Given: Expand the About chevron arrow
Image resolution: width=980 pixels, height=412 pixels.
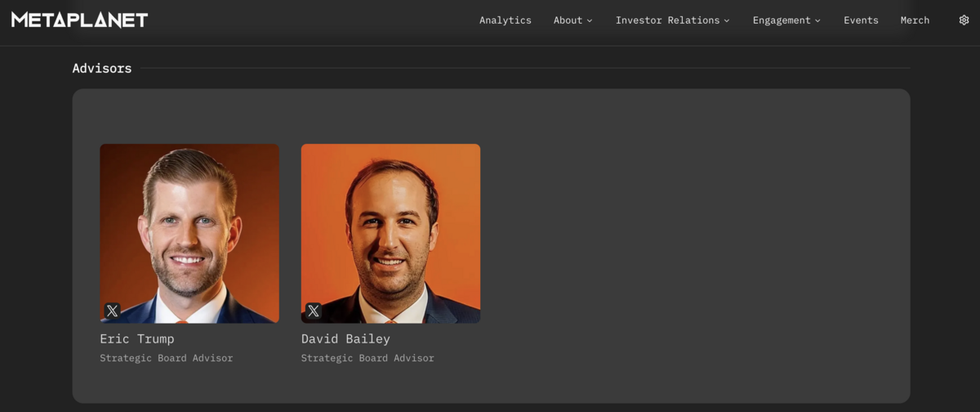Looking at the screenshot, I should pyautogui.click(x=590, y=20).
